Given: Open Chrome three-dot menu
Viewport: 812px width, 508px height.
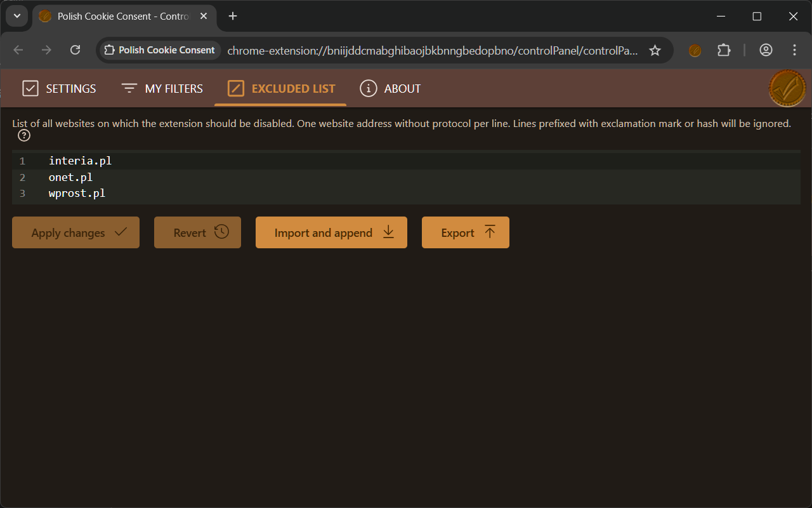Looking at the screenshot, I should [x=795, y=50].
